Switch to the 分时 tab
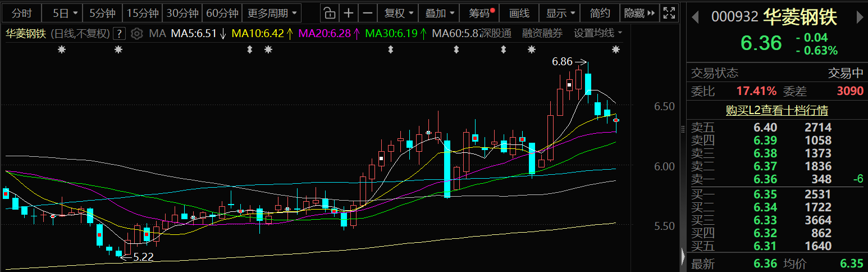This screenshot has width=868, height=272. (22, 12)
